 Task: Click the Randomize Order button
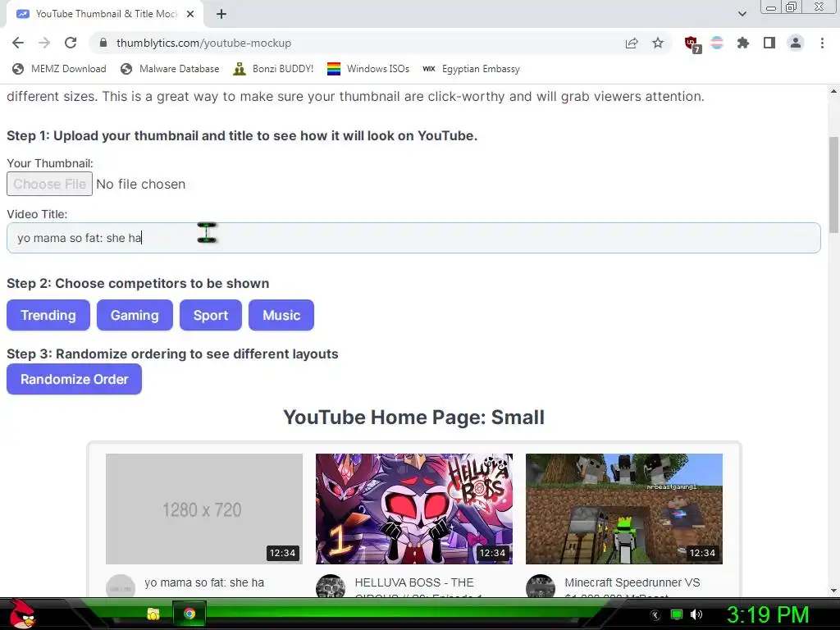[75, 379]
